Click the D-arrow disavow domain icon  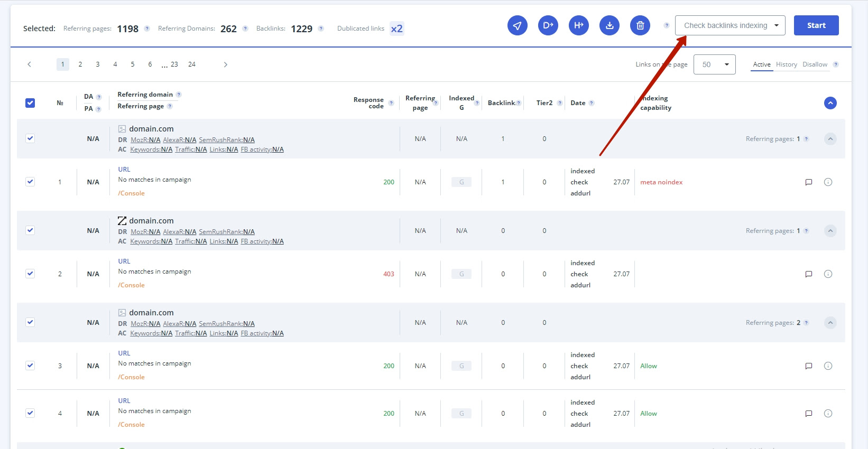pos(548,25)
